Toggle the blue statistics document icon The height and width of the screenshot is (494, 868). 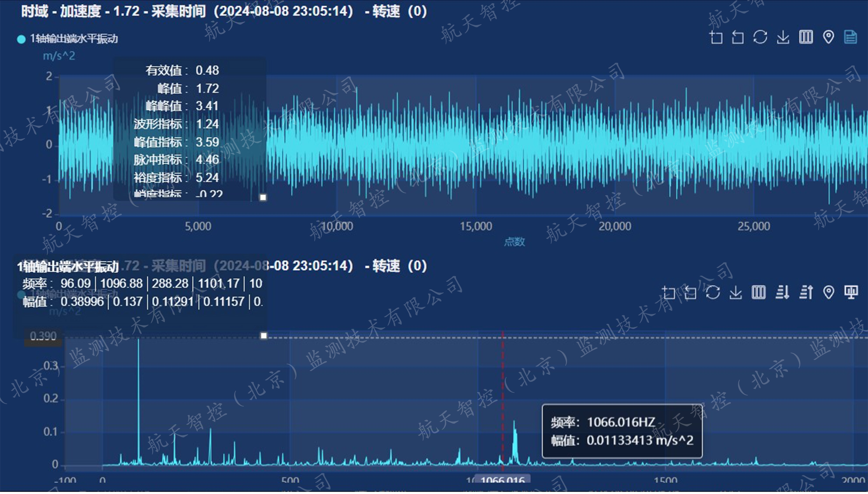(850, 37)
